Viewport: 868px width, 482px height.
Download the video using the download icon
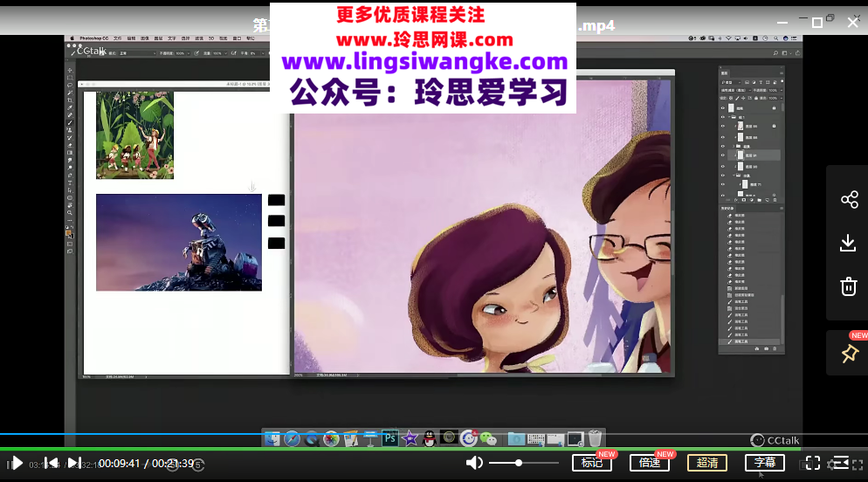(849, 243)
